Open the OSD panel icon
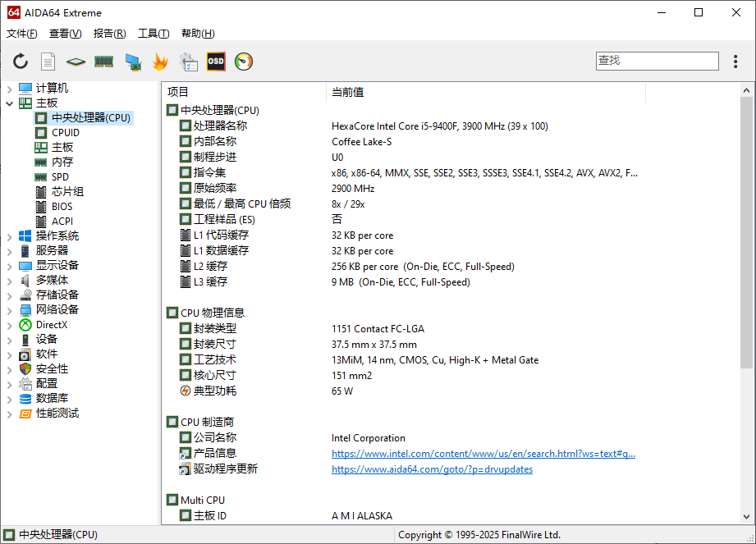The height and width of the screenshot is (544, 756). 216,62
